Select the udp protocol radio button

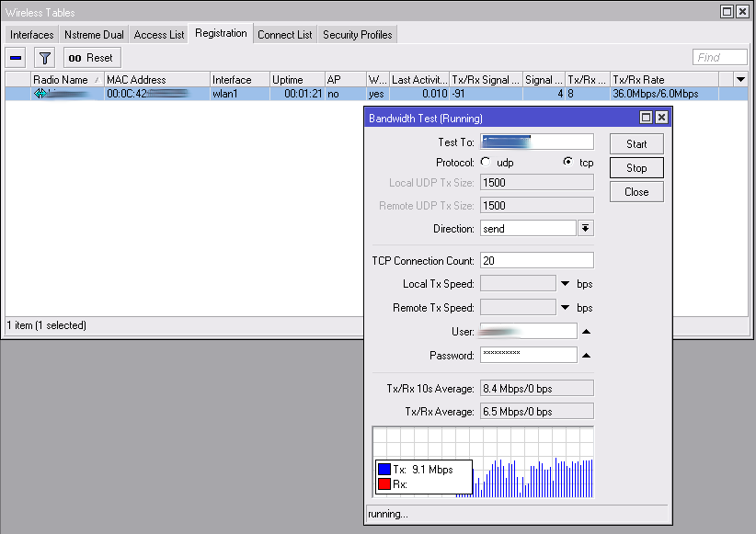(x=486, y=162)
